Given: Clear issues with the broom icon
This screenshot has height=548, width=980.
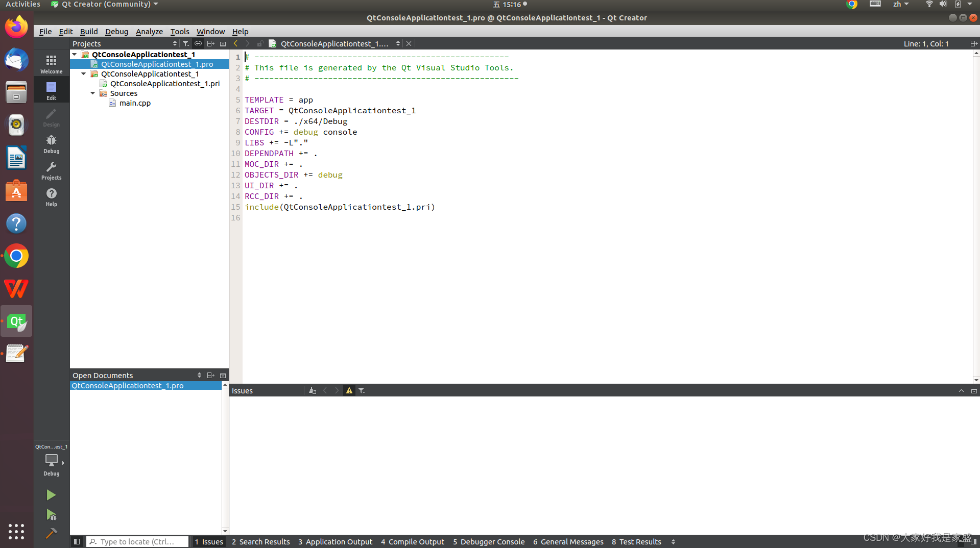Looking at the screenshot, I should tap(313, 391).
